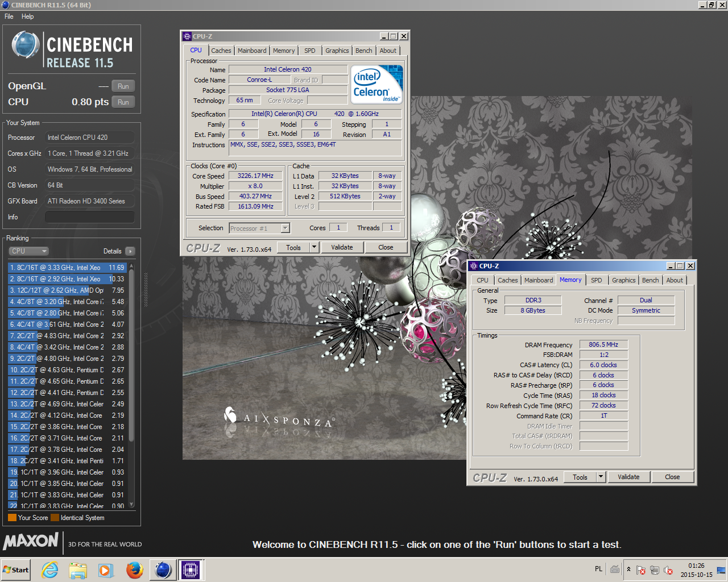Viewport: 728px width, 582px height.
Task: Open Windows Explorer folder icon in taskbar
Action: tap(78, 569)
